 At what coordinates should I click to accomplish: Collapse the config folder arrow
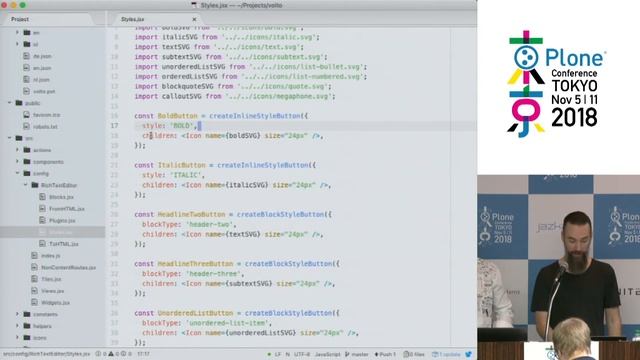point(18,173)
